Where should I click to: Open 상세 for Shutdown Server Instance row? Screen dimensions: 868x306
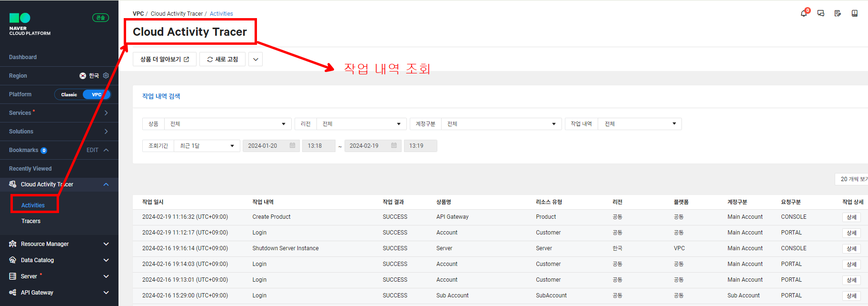pos(852,249)
